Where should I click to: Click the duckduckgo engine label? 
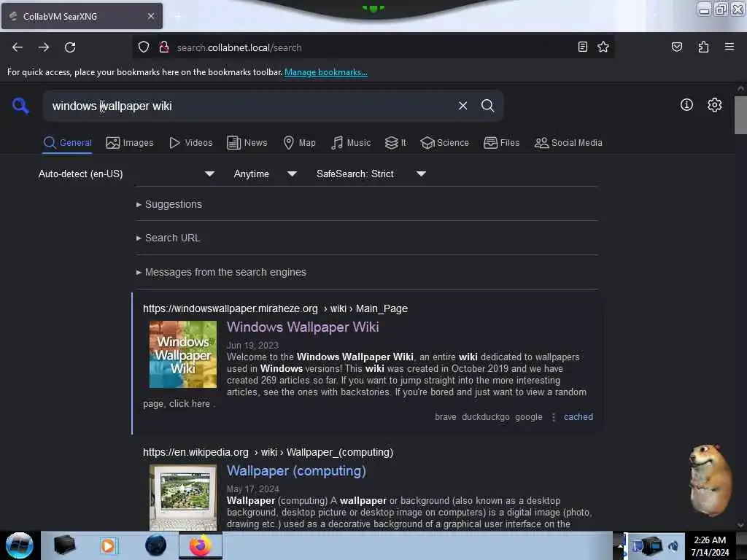[485, 416]
